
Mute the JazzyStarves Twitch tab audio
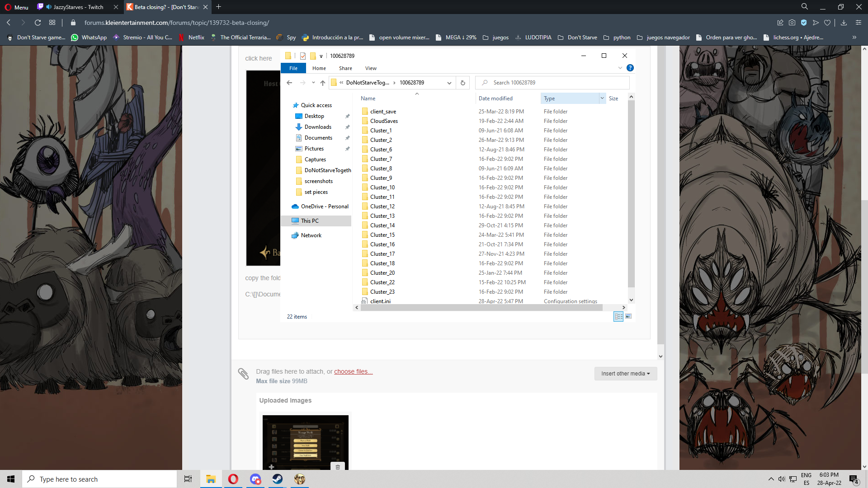(49, 7)
